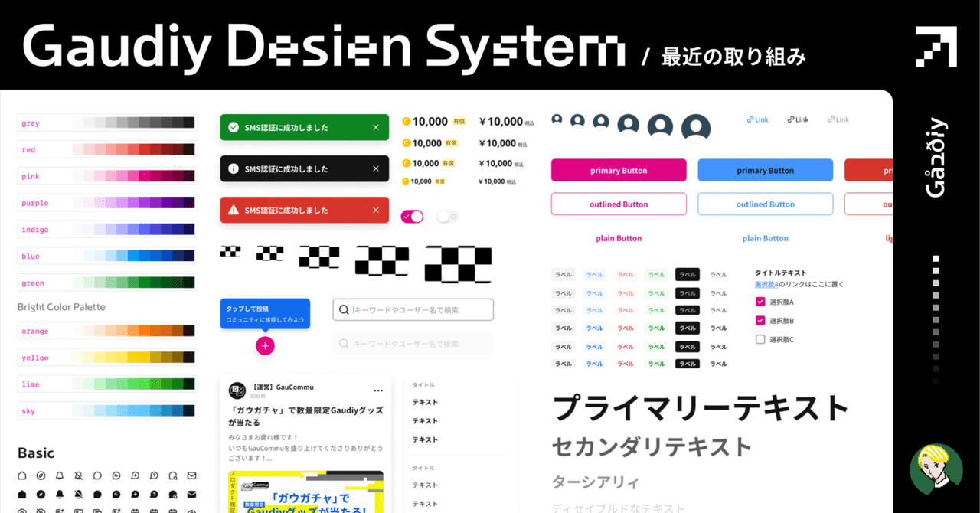
Task: Click the filled mail envelope icon
Action: [x=191, y=494]
